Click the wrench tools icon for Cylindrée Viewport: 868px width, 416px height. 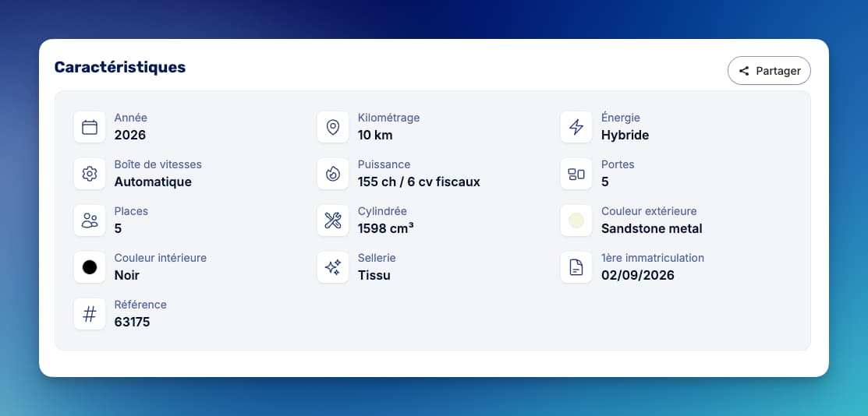333,220
